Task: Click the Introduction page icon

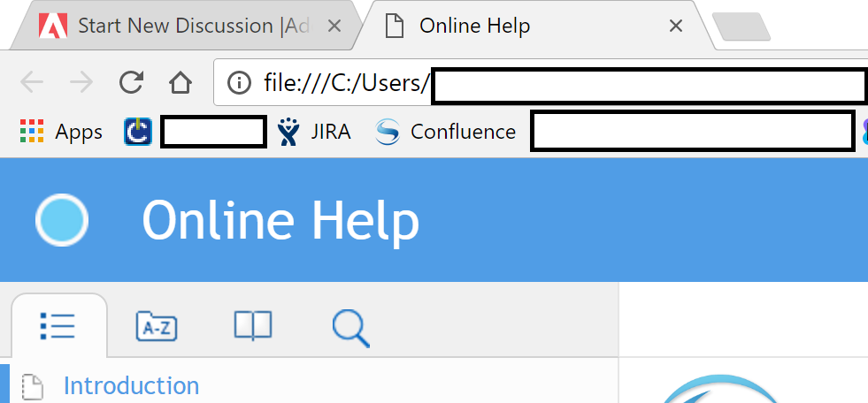Action: (x=33, y=386)
